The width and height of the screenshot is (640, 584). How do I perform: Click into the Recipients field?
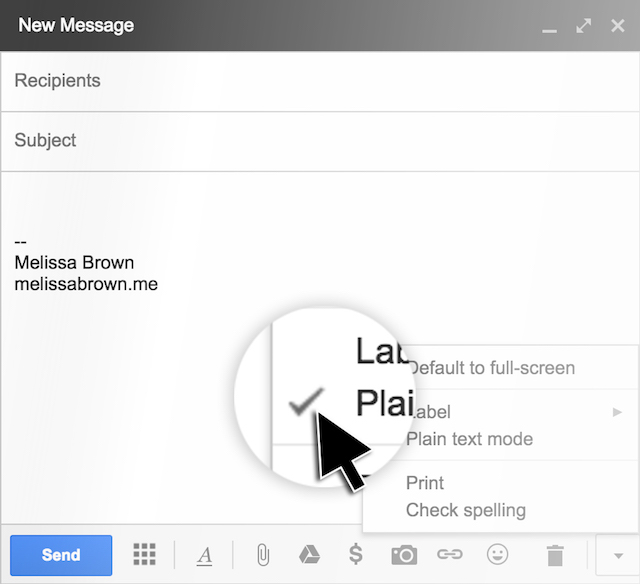[320, 81]
